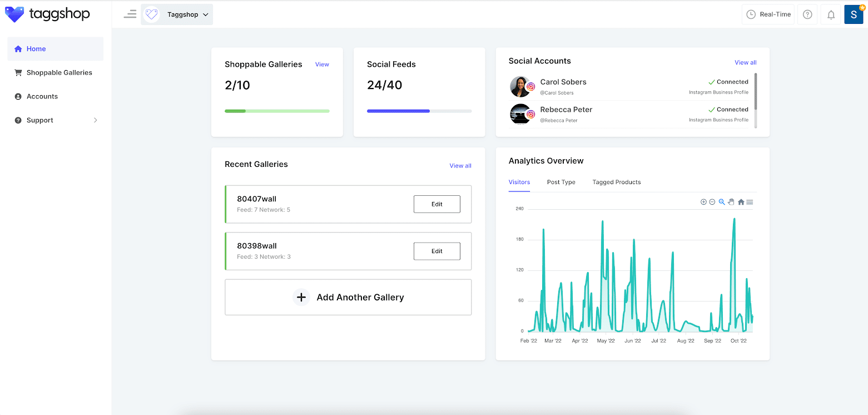Reset chart zoom with home icon
Screen dimensions: 868x415
(741, 202)
